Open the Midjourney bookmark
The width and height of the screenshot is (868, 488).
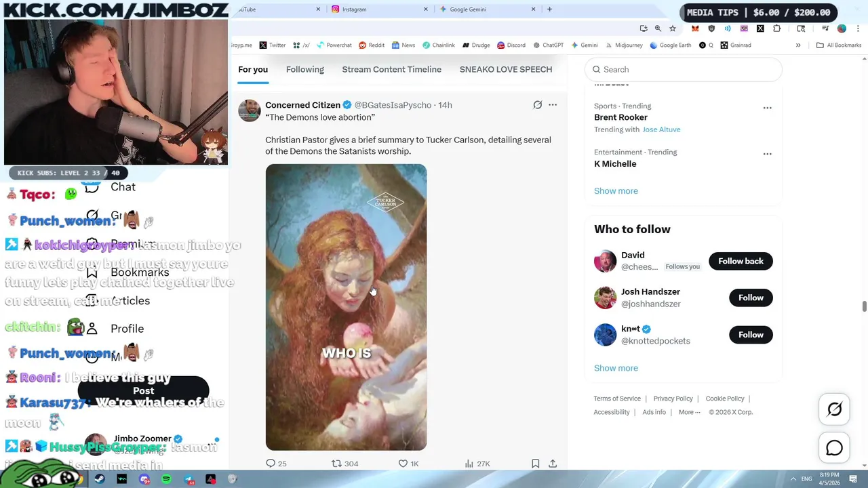624,45
